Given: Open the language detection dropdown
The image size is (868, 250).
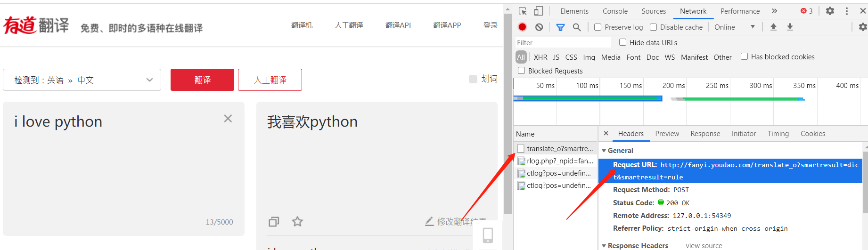Looking at the screenshot, I should click(x=82, y=80).
